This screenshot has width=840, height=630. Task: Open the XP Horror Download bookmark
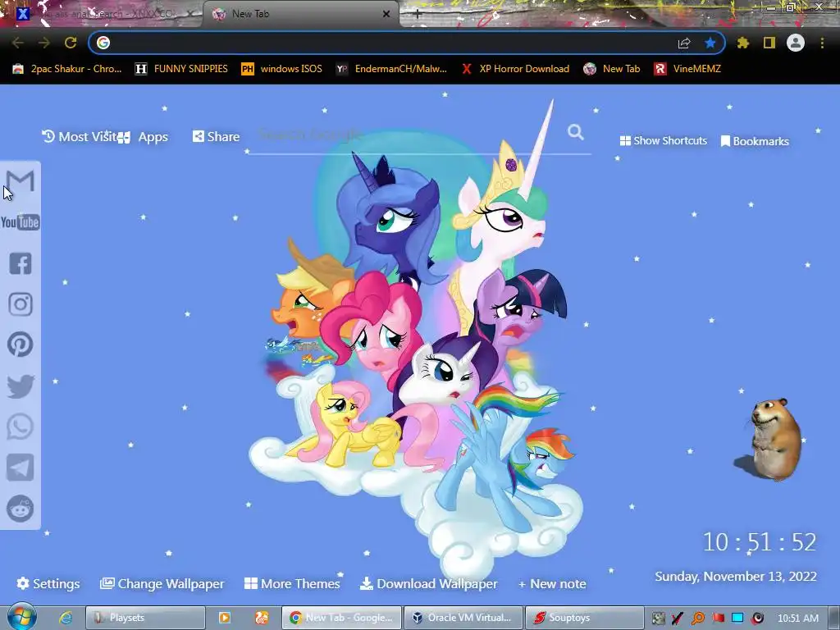pos(515,69)
